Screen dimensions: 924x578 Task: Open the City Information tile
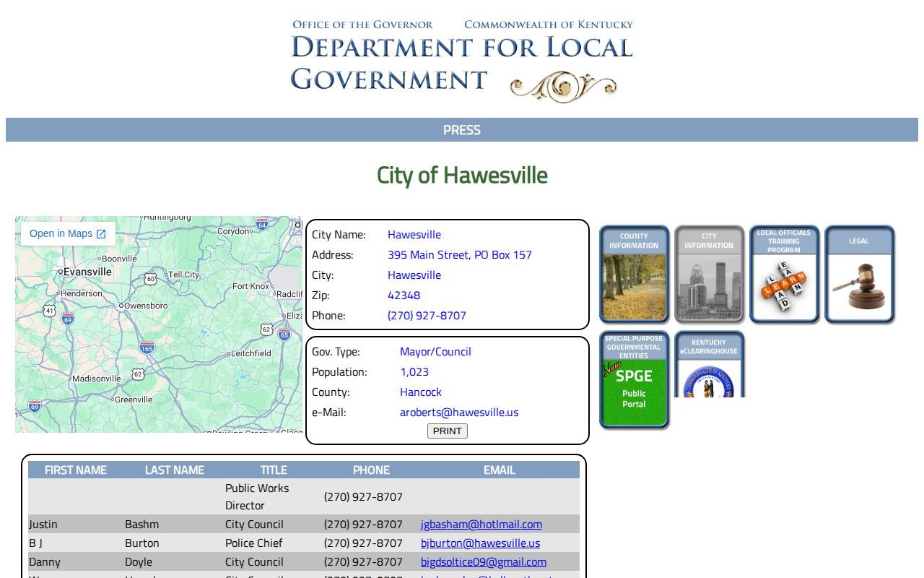[709, 274]
